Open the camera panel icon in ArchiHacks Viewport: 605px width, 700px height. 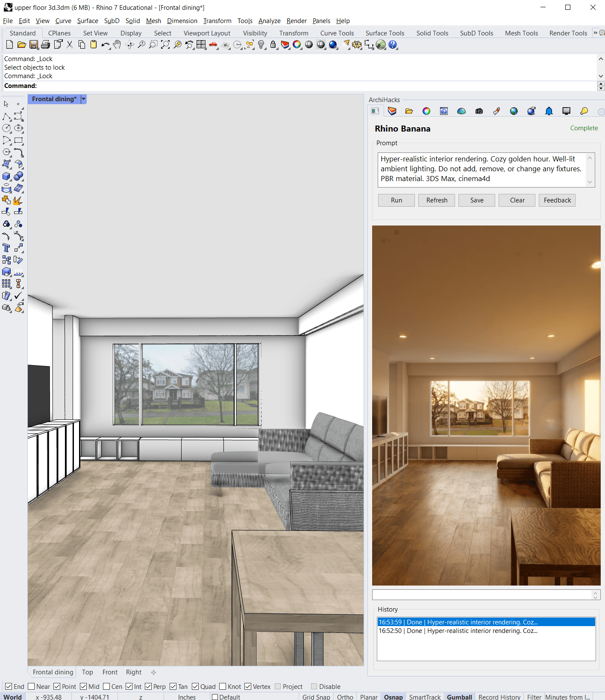[x=479, y=111]
